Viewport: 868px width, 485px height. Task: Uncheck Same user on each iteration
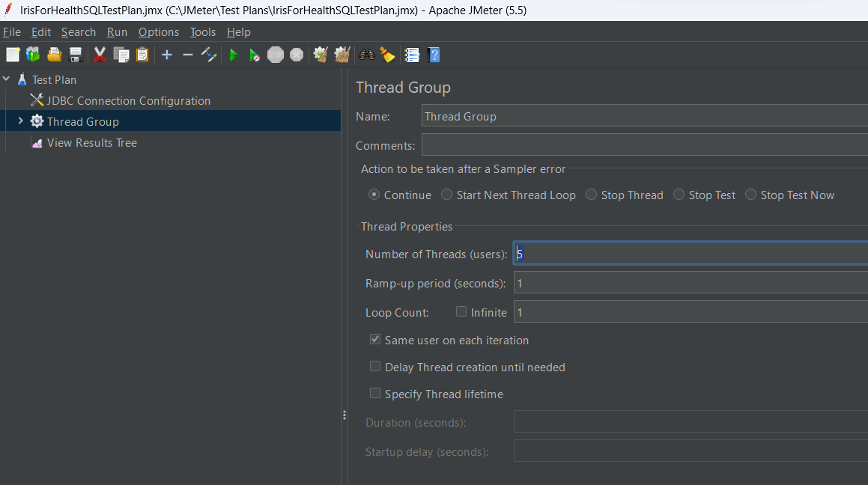(x=375, y=340)
